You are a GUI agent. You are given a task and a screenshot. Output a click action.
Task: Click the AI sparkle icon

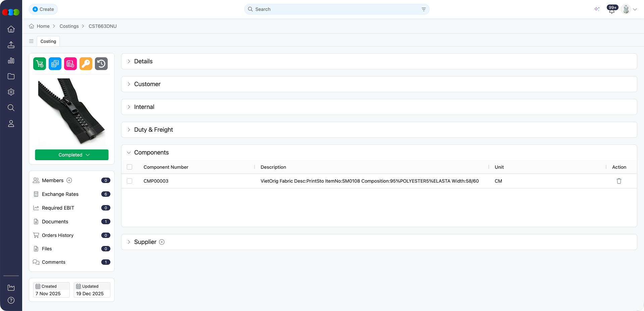coord(597,9)
